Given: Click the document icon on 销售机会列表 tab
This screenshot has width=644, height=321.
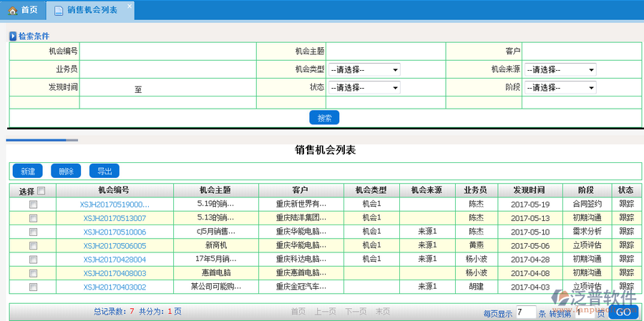Looking at the screenshot, I should pyautogui.click(x=58, y=10).
